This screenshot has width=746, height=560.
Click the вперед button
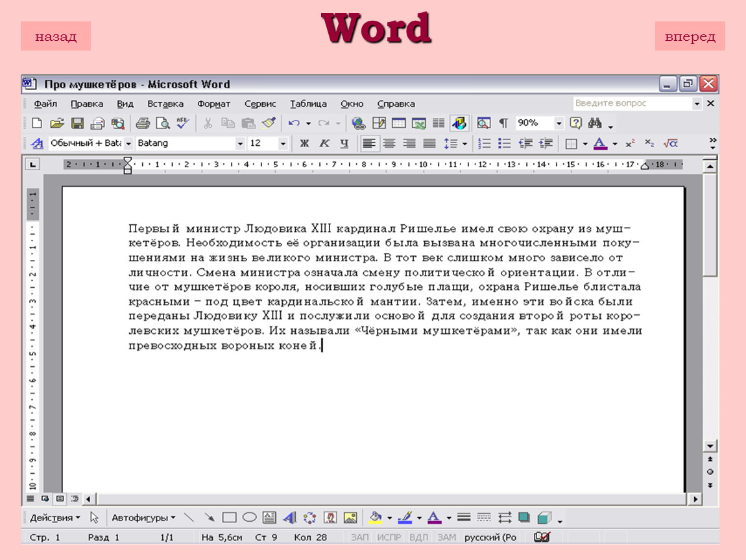pyautogui.click(x=690, y=36)
